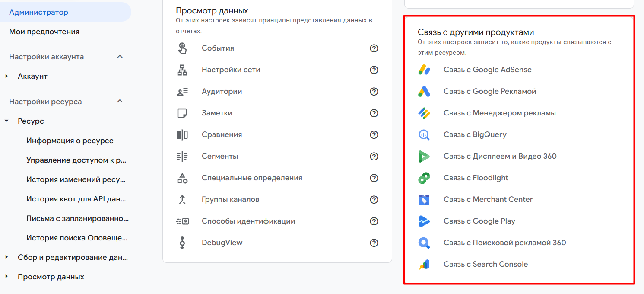The image size is (644, 294).
Task: Open Связь с Google AdSense
Action: pyautogui.click(x=488, y=70)
